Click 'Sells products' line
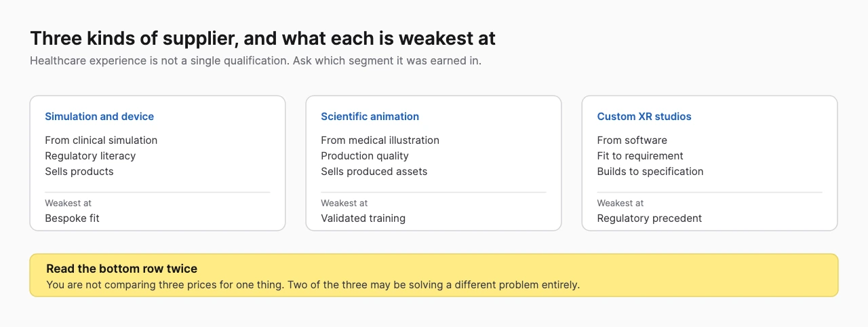The height and width of the screenshot is (327, 868). point(79,172)
